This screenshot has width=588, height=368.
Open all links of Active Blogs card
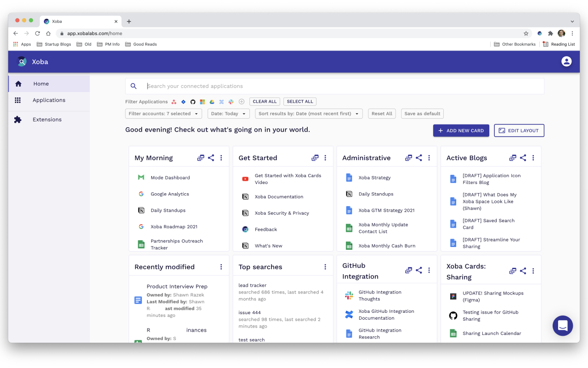tap(513, 158)
